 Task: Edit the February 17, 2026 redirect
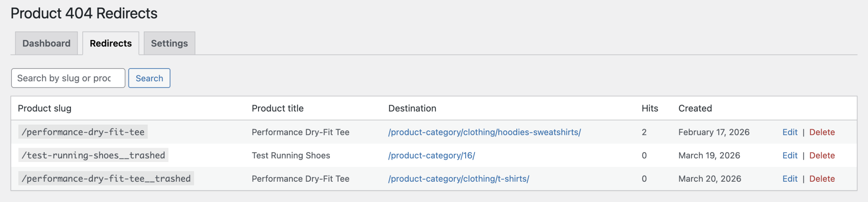tap(790, 132)
